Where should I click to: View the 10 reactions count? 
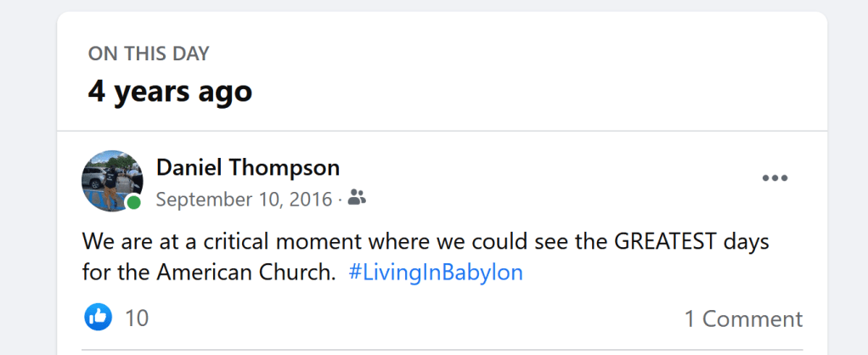136,318
